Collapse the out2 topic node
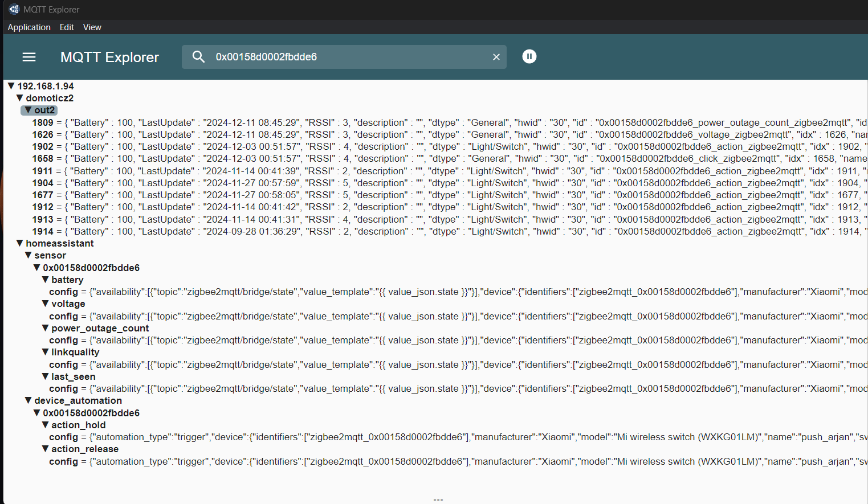This screenshot has height=504, width=868. click(x=28, y=110)
